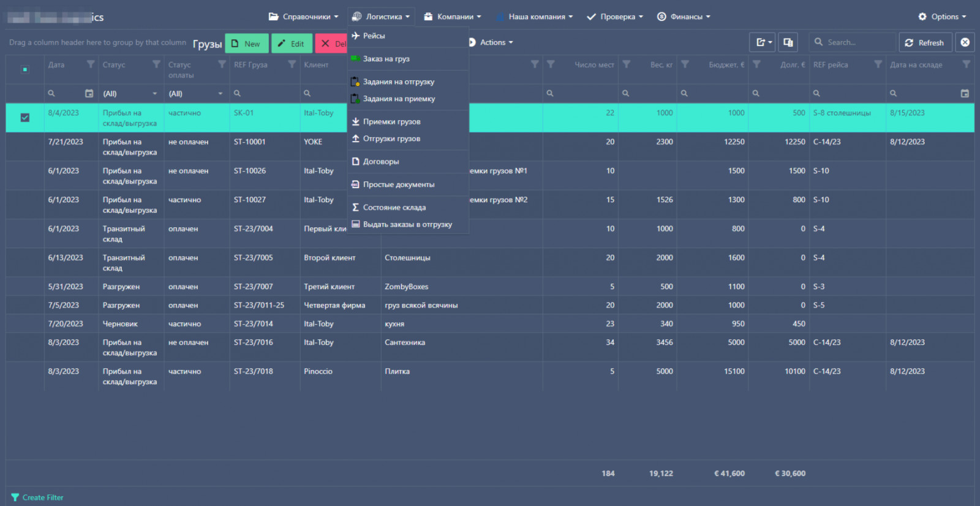
Task: Open the Проверка menu
Action: tap(614, 17)
